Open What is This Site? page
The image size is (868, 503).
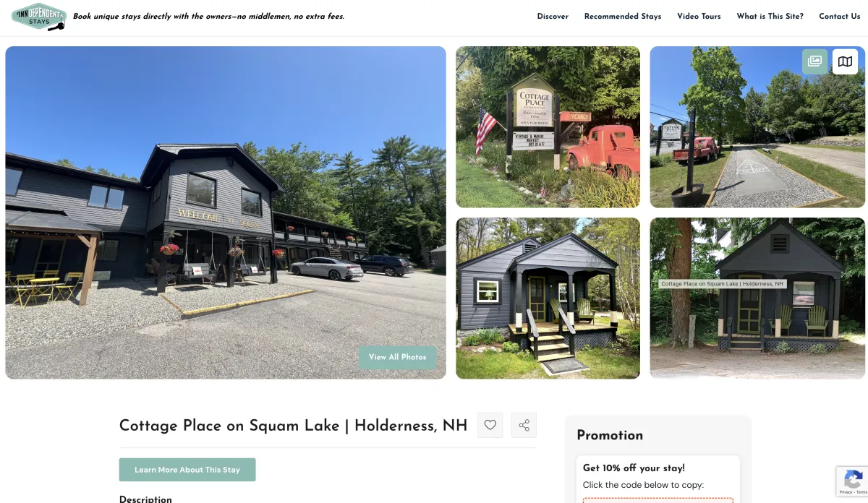(x=770, y=17)
